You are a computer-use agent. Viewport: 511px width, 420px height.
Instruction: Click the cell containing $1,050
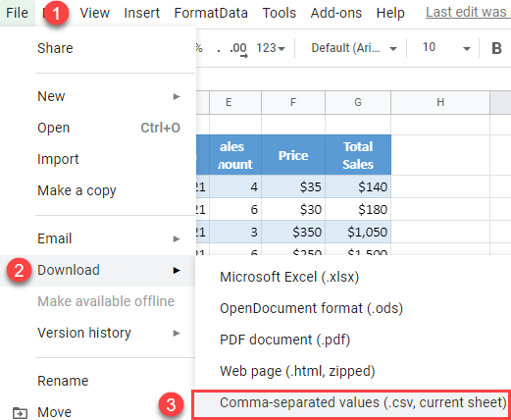pyautogui.click(x=358, y=232)
